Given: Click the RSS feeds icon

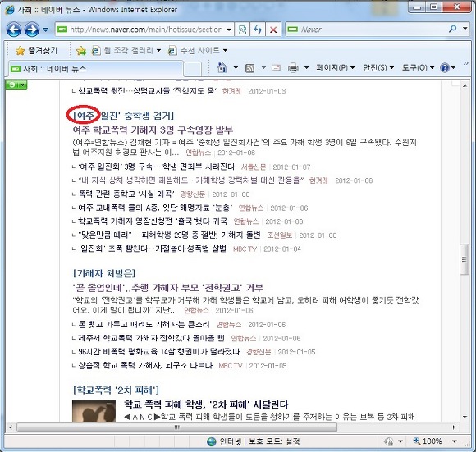Looking at the screenshot, I should pyautogui.click(x=249, y=68).
